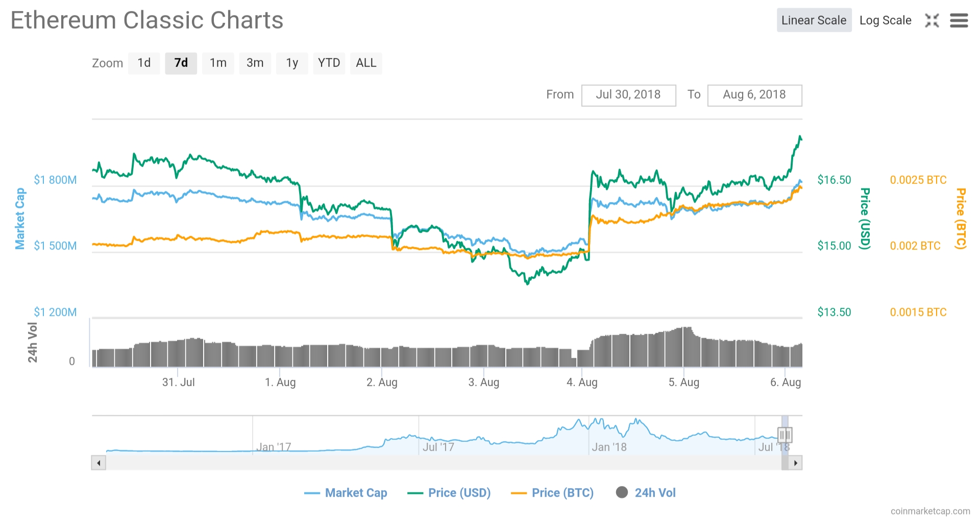Image resolution: width=980 pixels, height=518 pixels.
Task: Switch to Linear Scale
Action: (x=814, y=20)
